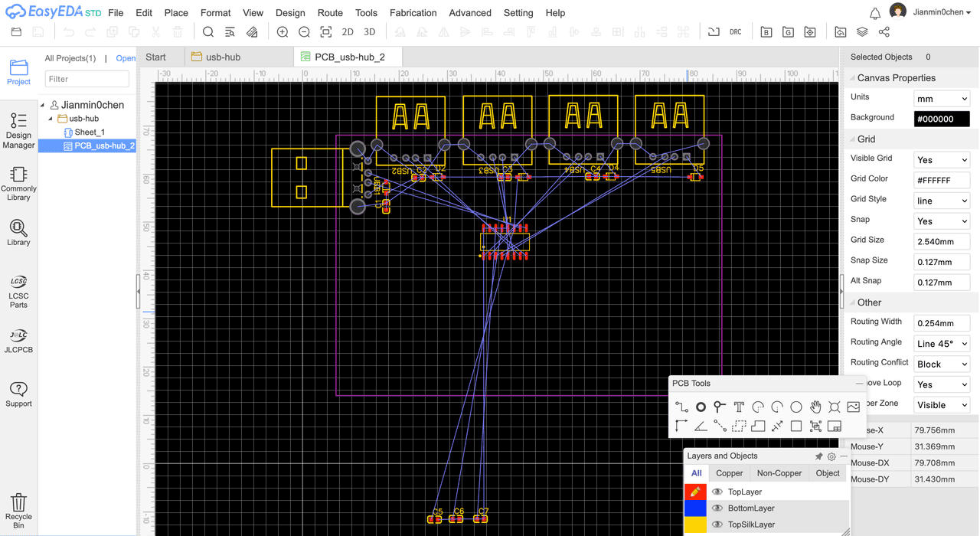Click the zoom in magnifier icon
The image size is (980, 536).
coord(283,32)
